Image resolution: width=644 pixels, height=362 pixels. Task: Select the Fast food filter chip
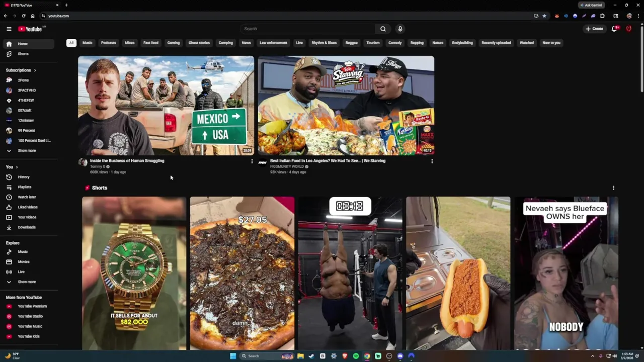(151, 43)
